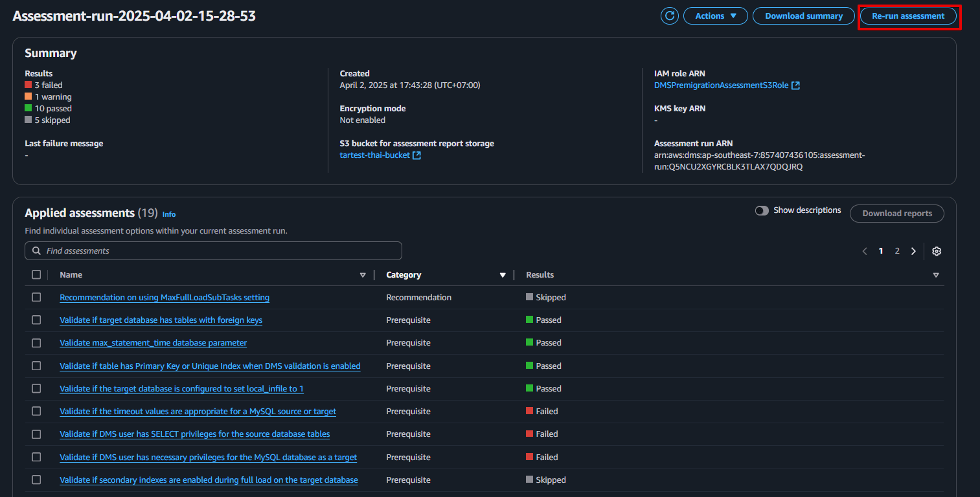This screenshot has height=497, width=980.
Task: Click the assessment run ARN value text
Action: pyautogui.click(x=760, y=161)
